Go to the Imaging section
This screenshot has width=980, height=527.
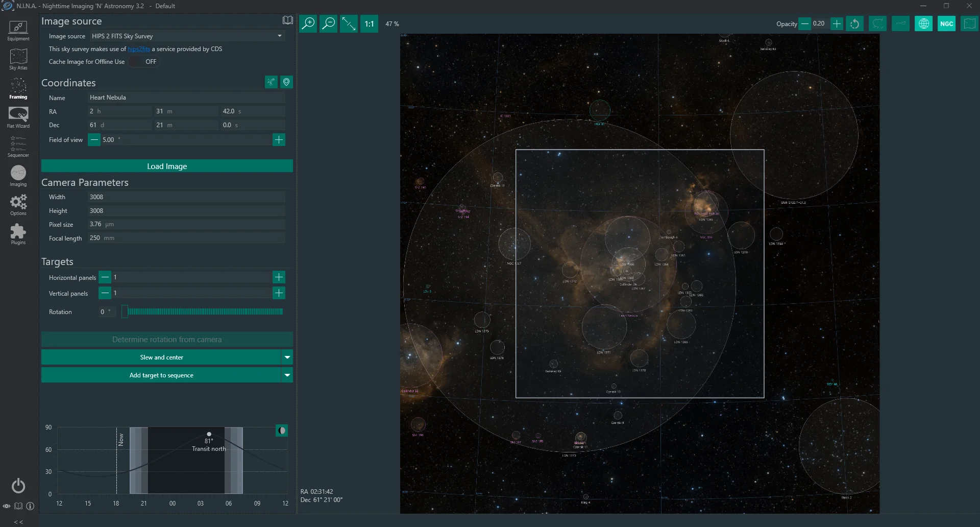click(x=18, y=176)
